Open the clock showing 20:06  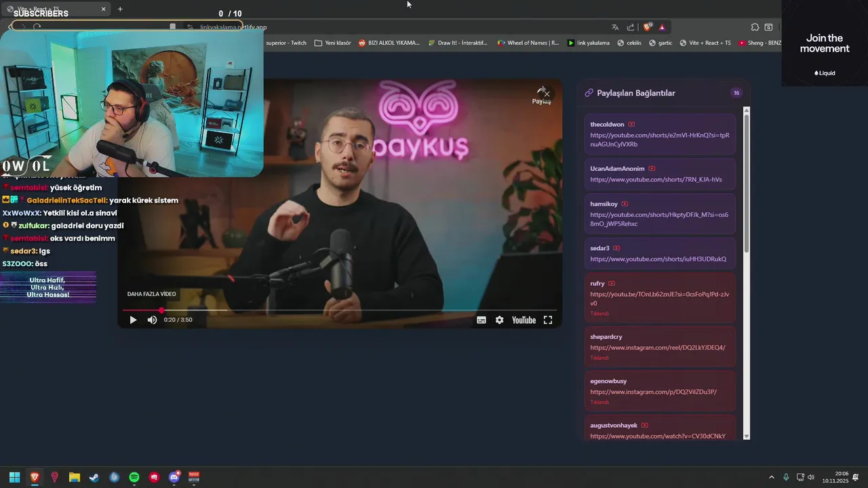click(x=835, y=477)
